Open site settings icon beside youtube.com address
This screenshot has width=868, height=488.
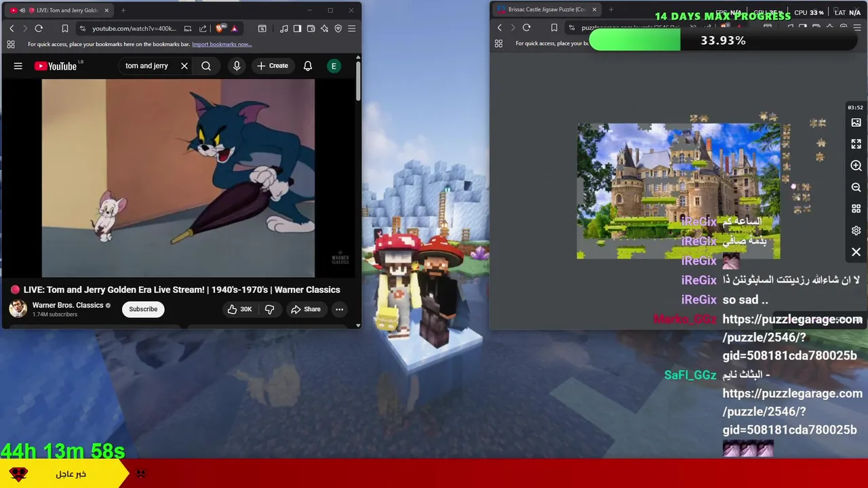click(x=82, y=28)
